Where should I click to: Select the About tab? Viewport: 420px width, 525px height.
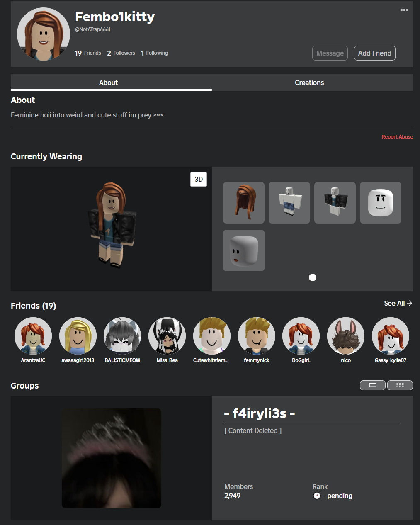click(x=108, y=83)
